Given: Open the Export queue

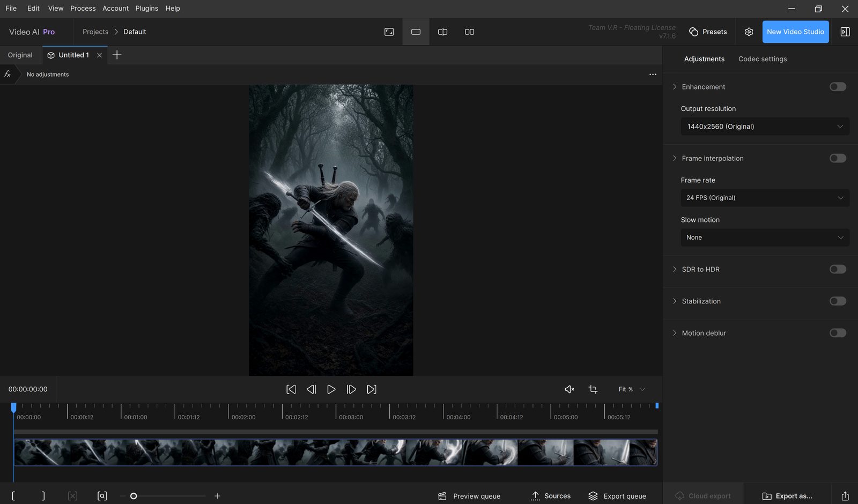Looking at the screenshot, I should (617, 496).
